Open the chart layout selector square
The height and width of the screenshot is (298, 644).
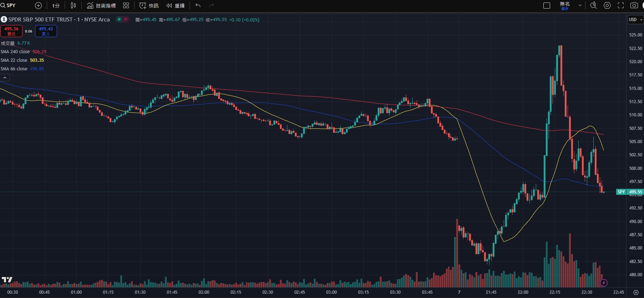547,5
